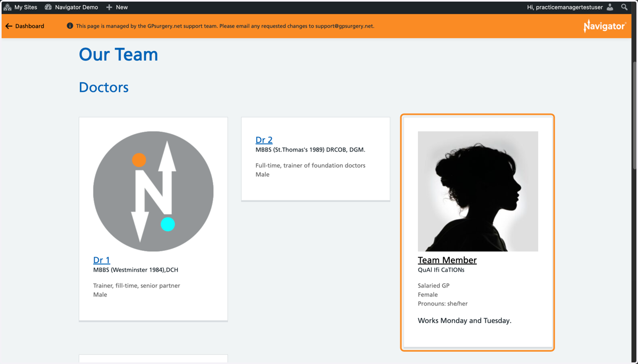The height and width of the screenshot is (364, 638).
Task: Click the Doctors section heading
Action: click(104, 87)
